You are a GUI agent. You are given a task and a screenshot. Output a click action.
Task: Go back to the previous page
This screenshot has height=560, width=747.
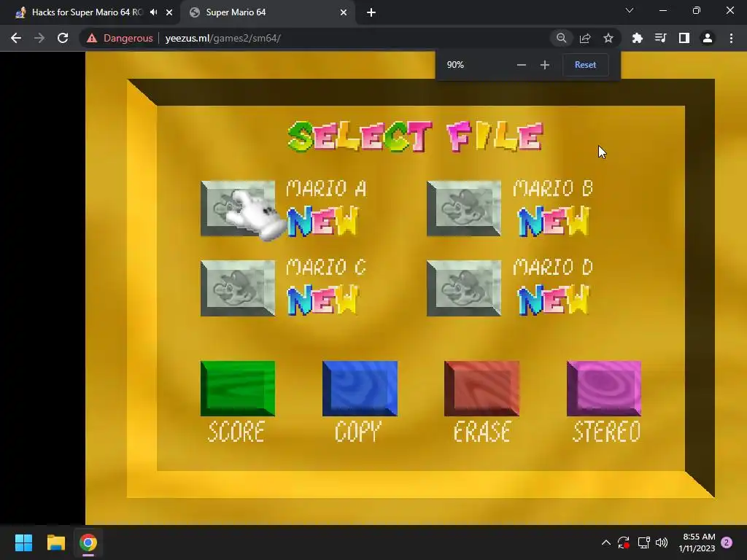pyautogui.click(x=16, y=38)
